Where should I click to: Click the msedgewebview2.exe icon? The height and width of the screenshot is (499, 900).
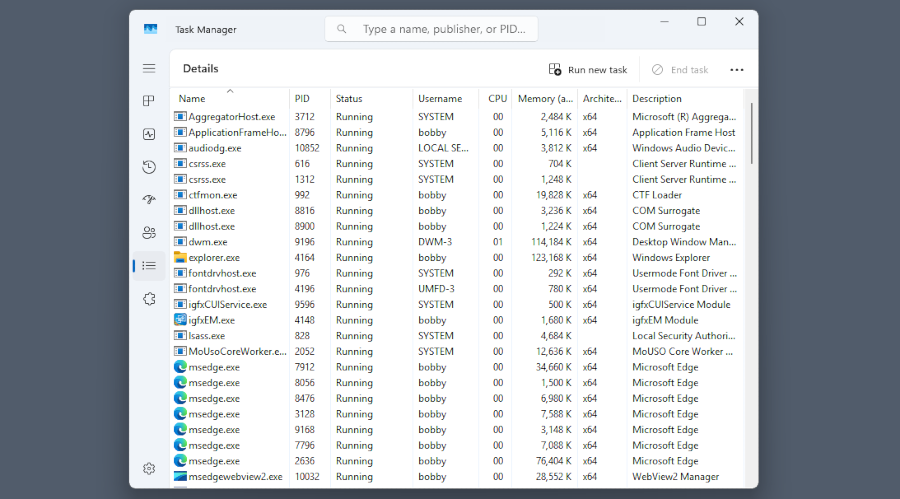point(180,477)
